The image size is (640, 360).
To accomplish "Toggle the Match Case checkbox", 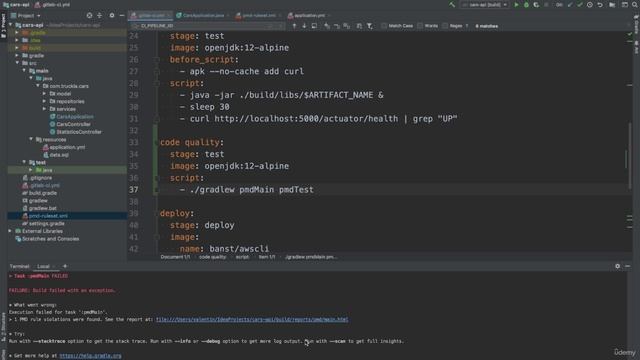I will coord(384,26).
